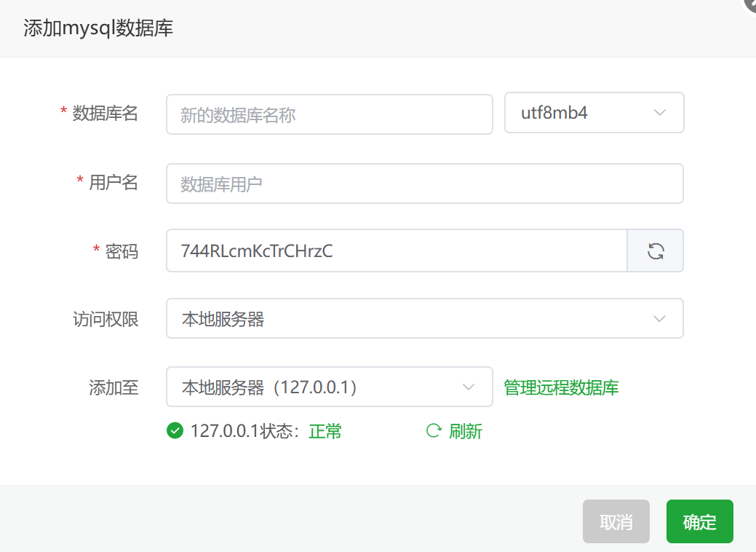
Task: Click the 数据库名 field label
Action: coord(105,114)
